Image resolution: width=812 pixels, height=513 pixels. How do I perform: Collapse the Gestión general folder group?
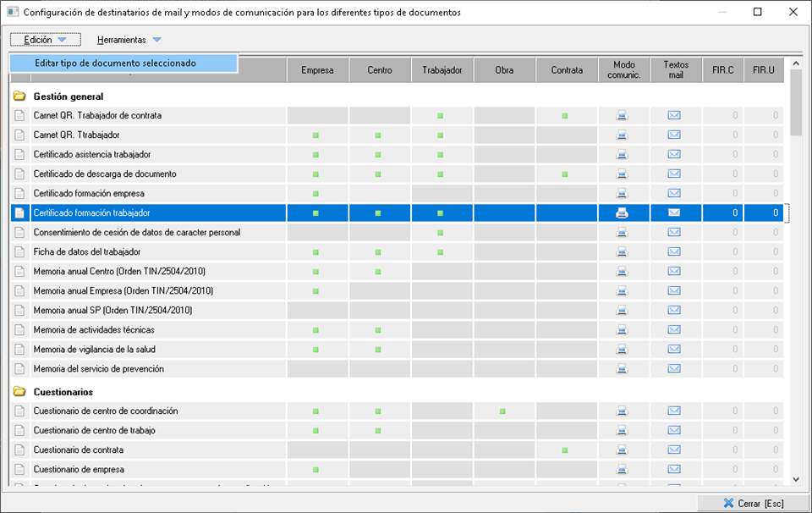point(19,97)
